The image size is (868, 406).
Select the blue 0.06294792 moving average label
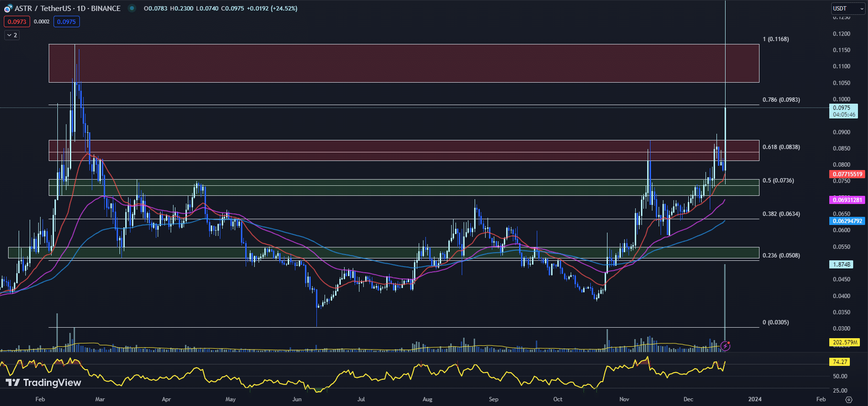(x=847, y=221)
